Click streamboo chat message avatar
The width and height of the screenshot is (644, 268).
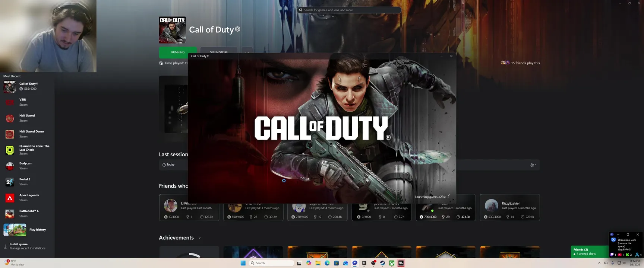613,240
